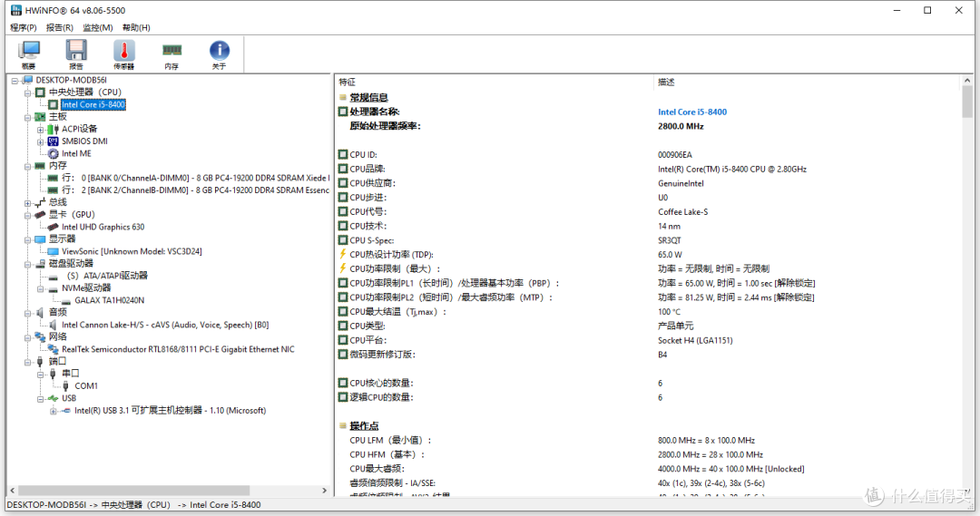Click the CPU chip icon beside 中央处理器
The width and height of the screenshot is (980, 516).
40,92
